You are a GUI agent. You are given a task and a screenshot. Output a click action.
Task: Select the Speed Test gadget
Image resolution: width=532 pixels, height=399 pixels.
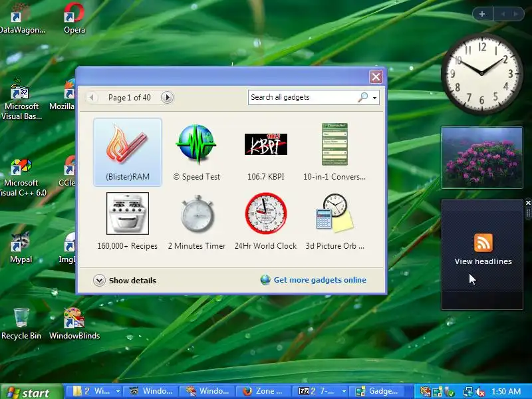point(196,152)
